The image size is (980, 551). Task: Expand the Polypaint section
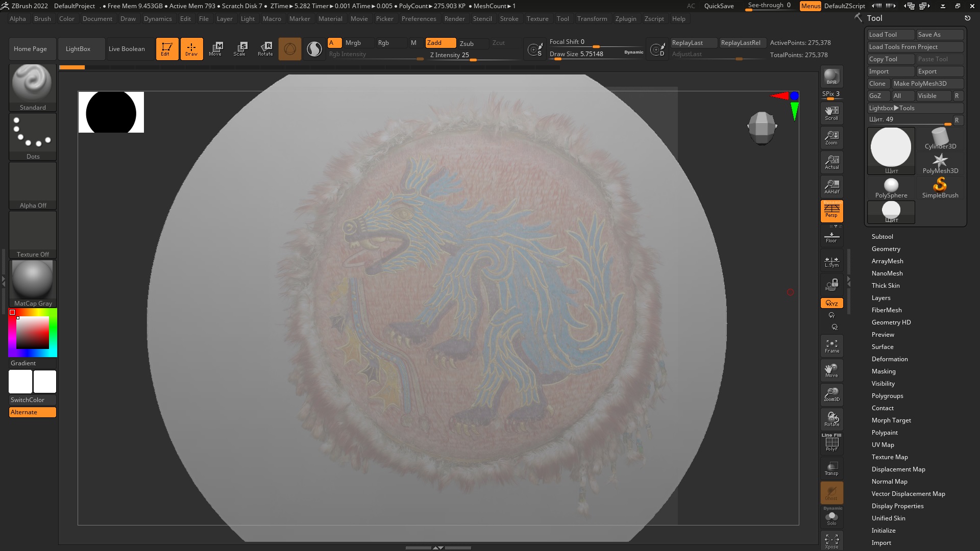pos(884,433)
